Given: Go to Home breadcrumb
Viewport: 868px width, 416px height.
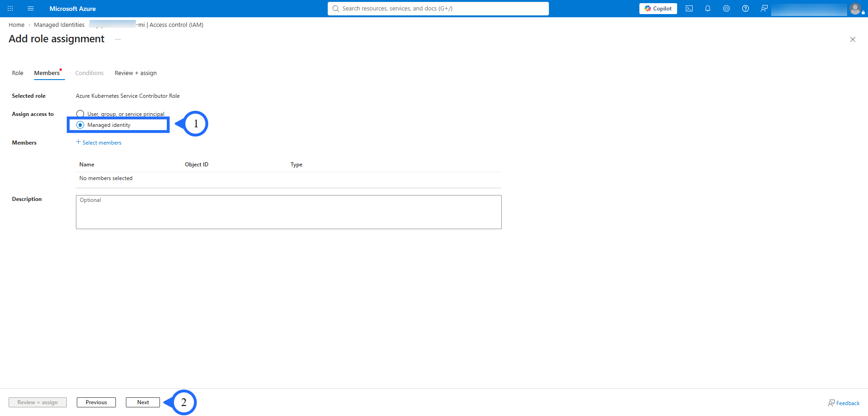Looking at the screenshot, I should point(16,25).
